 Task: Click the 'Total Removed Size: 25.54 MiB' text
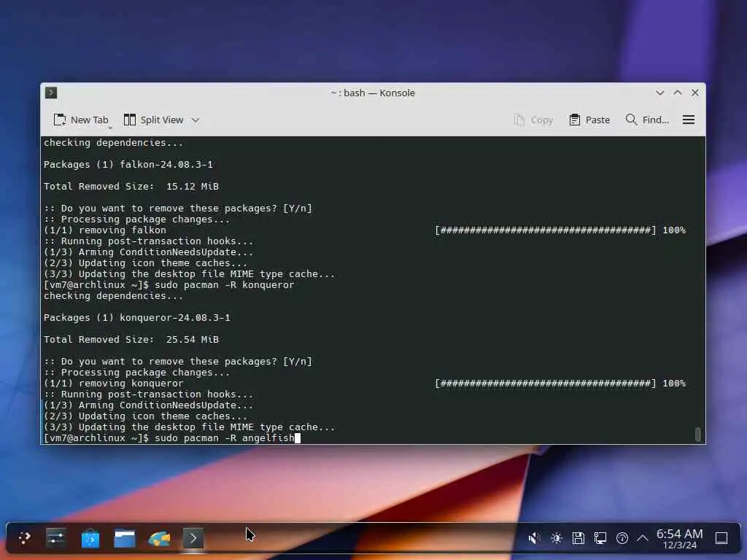click(131, 340)
